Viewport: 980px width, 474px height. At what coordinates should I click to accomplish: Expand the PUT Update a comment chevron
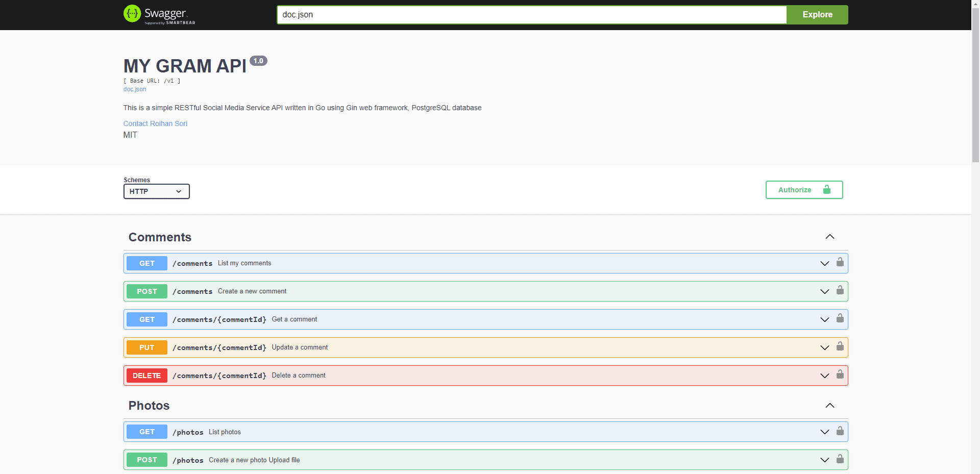click(x=824, y=347)
